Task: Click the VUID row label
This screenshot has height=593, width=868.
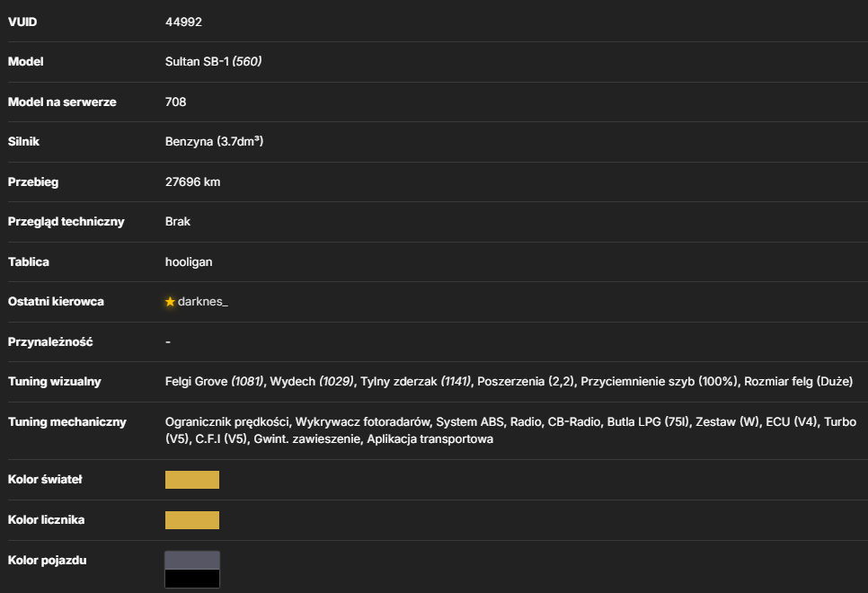Action: point(22,22)
